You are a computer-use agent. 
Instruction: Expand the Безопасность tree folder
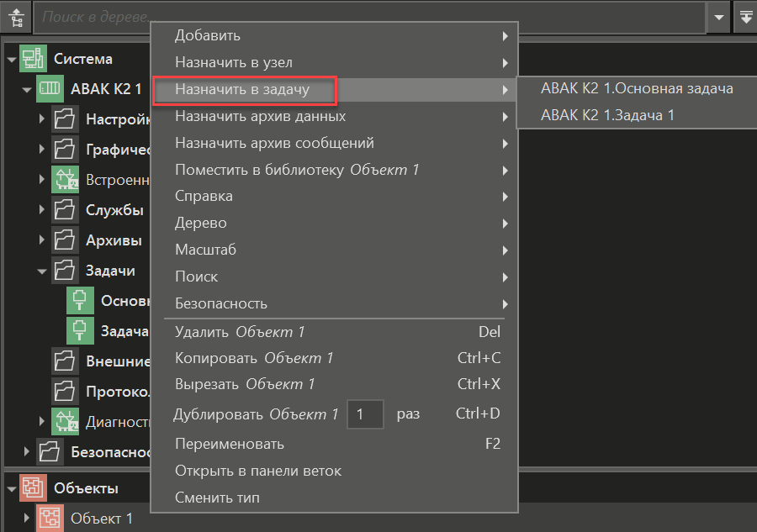pos(27,452)
